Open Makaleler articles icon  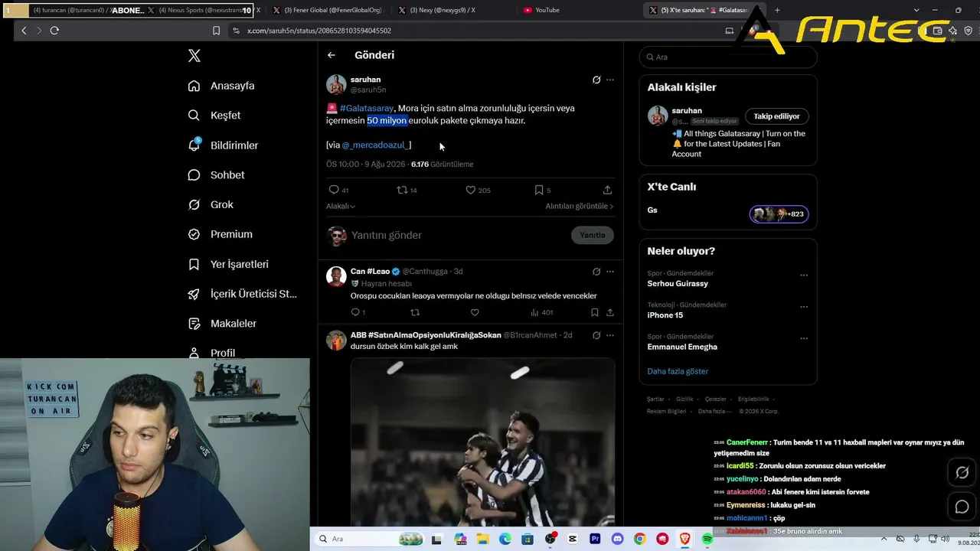point(194,324)
